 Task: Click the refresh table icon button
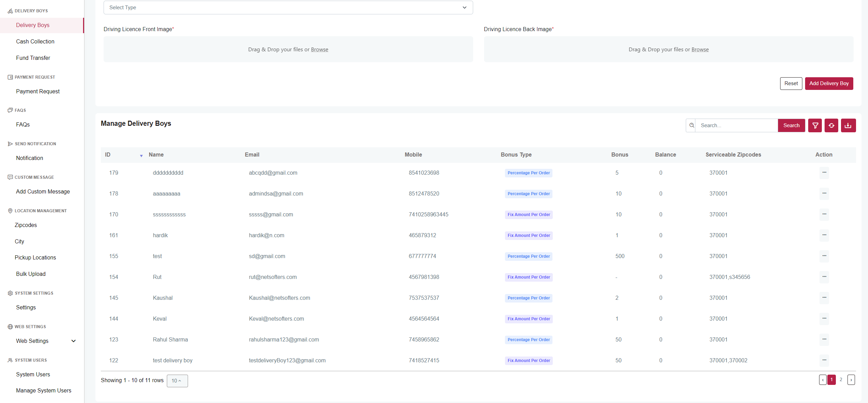click(x=831, y=125)
